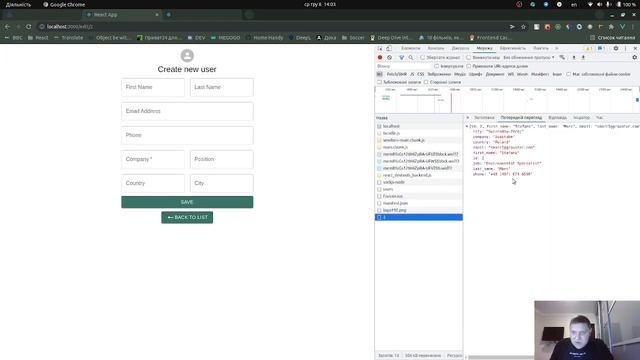Check the Blocked requests checkbox
Screen dimensions: 640x360
380,82
